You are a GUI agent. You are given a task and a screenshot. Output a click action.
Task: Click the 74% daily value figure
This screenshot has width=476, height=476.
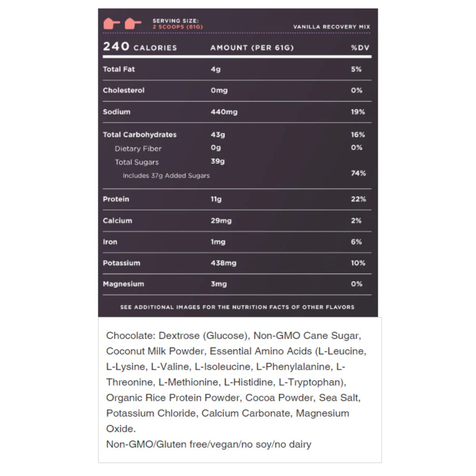tap(358, 173)
